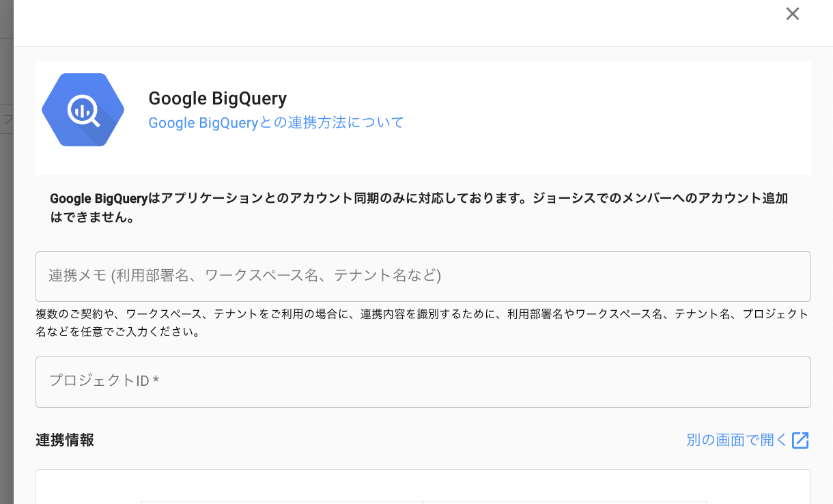Image resolution: width=833 pixels, height=504 pixels.
Task: Click the partially hidden text behind the overlay
Action: point(7,119)
